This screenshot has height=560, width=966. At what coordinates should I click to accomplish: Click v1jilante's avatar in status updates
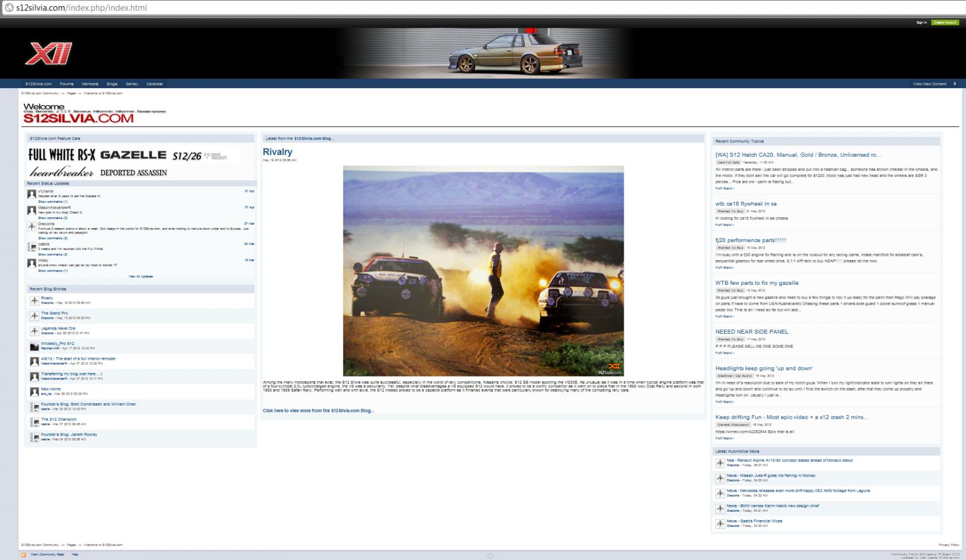click(x=31, y=194)
